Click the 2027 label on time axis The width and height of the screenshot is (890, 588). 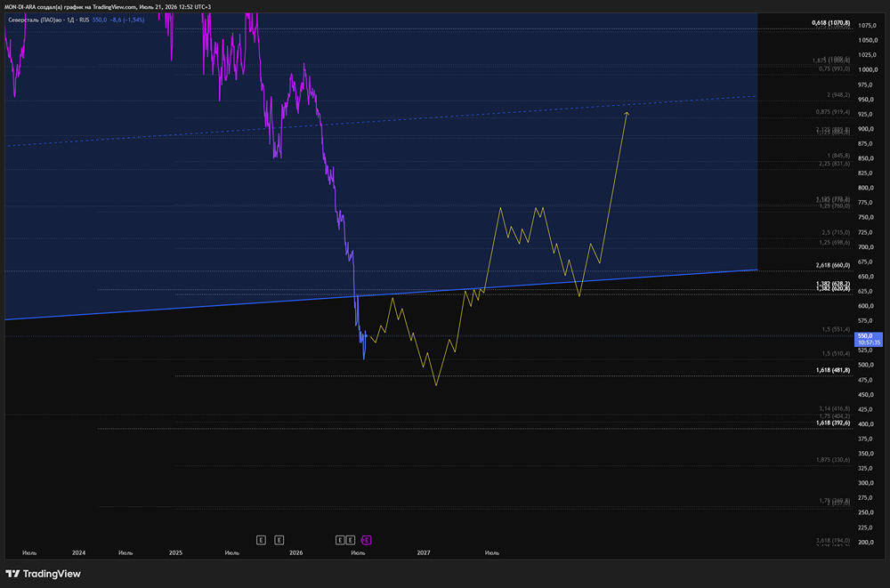pos(424,552)
